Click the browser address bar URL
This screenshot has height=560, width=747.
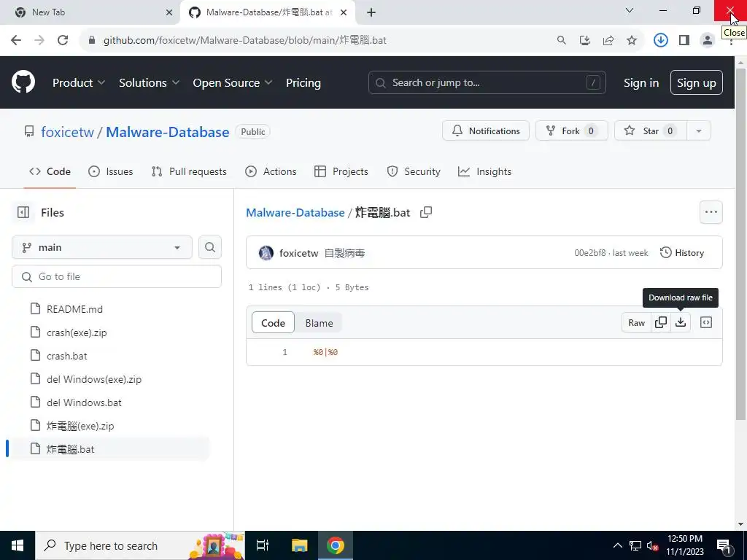pos(245,41)
